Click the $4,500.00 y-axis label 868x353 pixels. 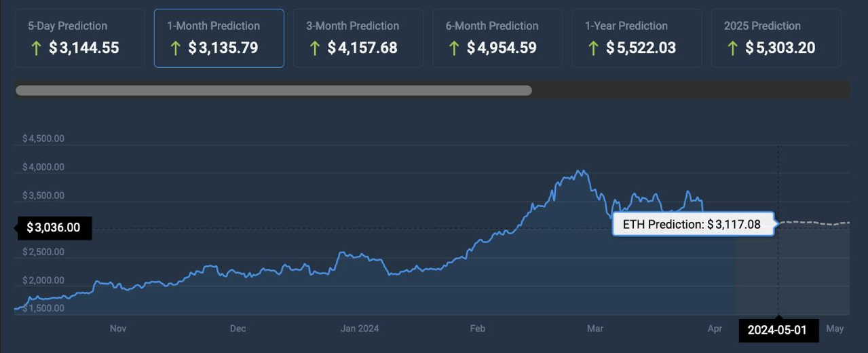pyautogui.click(x=43, y=138)
